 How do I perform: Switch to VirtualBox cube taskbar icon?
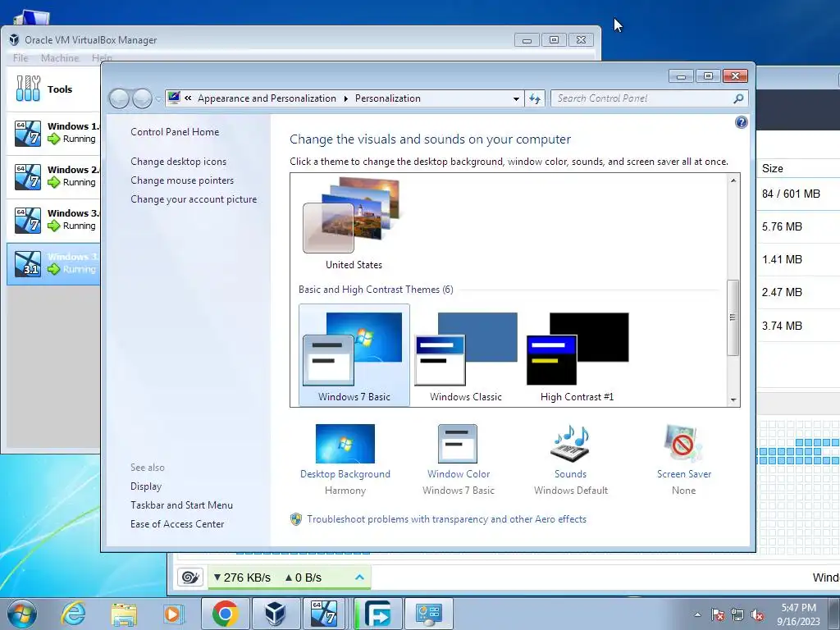pos(276,614)
